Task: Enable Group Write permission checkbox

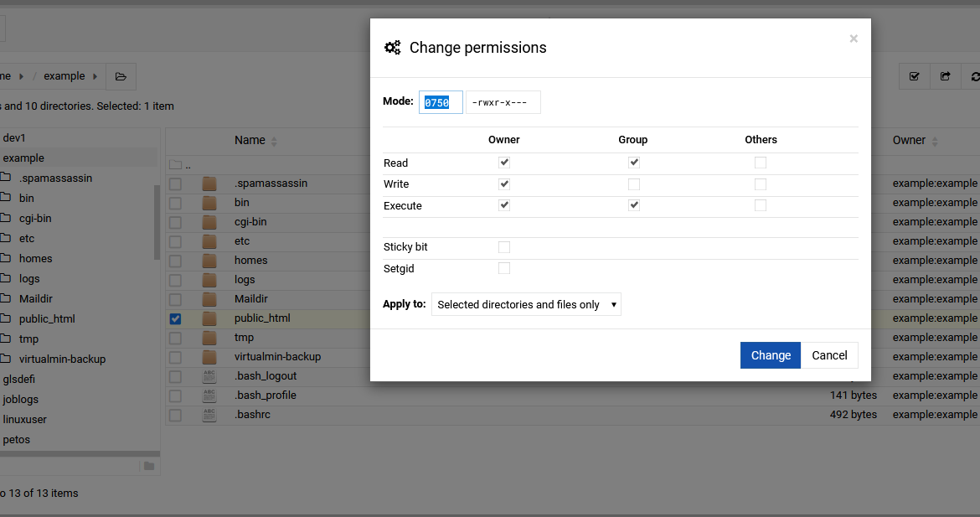Action: 634,184
